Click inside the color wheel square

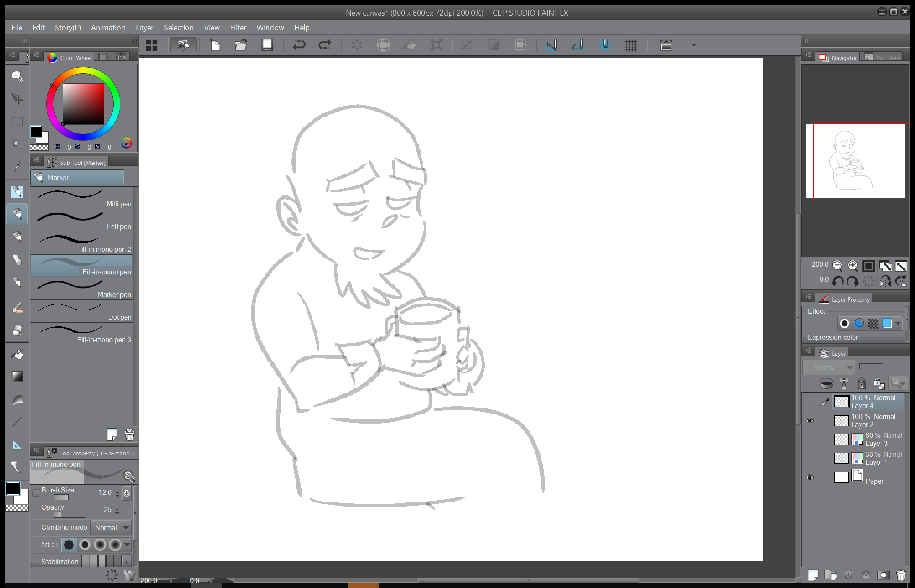coord(83,104)
